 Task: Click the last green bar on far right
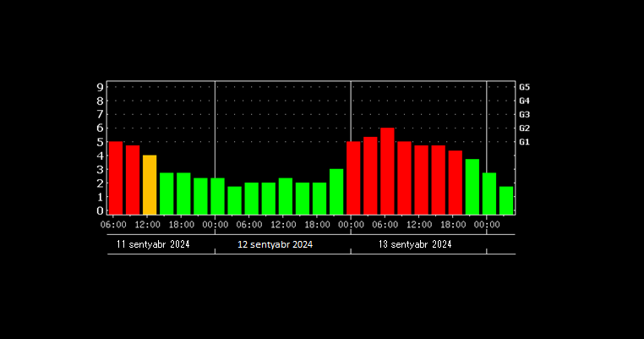click(x=506, y=200)
